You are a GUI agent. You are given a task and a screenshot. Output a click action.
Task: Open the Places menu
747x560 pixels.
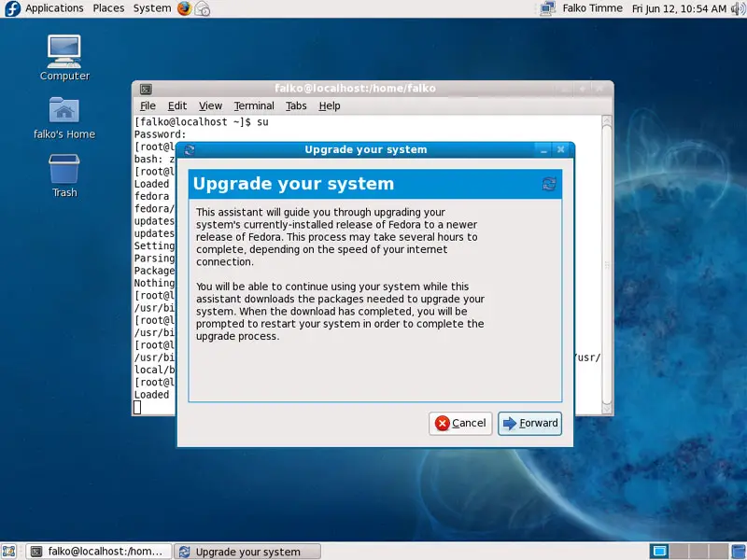tap(108, 8)
